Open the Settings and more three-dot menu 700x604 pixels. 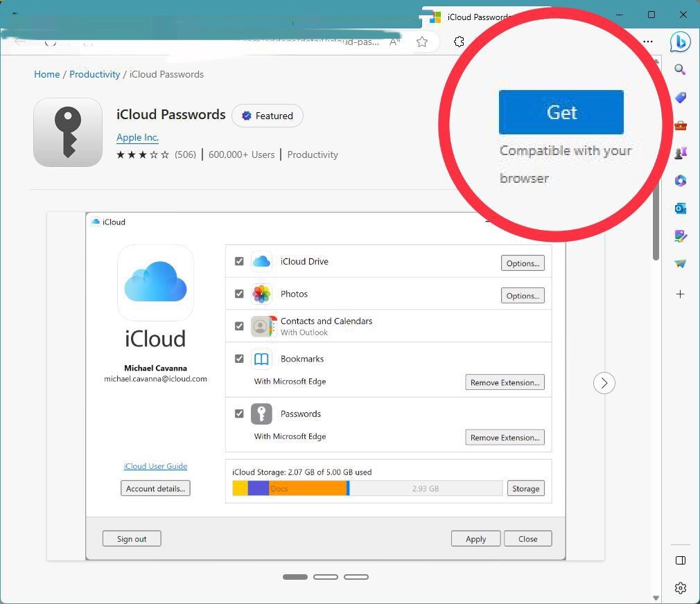click(x=648, y=42)
